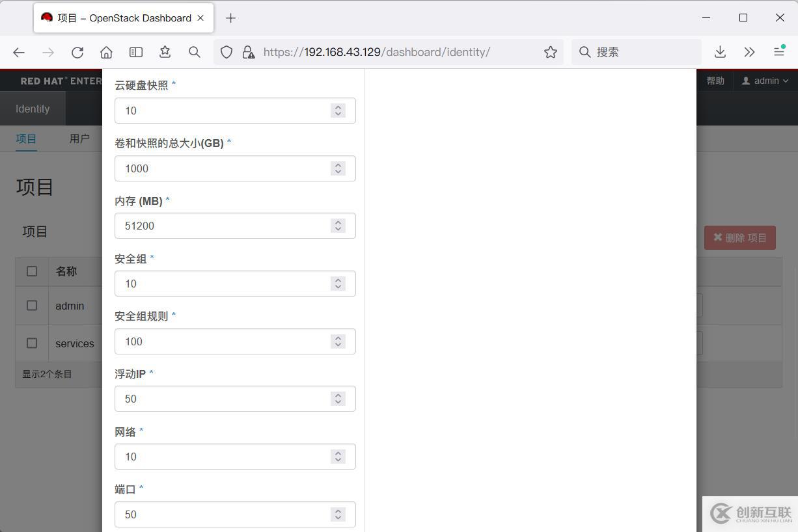This screenshot has height=532, width=798.
Task: Click the 删除 项目 button
Action: [x=740, y=237]
